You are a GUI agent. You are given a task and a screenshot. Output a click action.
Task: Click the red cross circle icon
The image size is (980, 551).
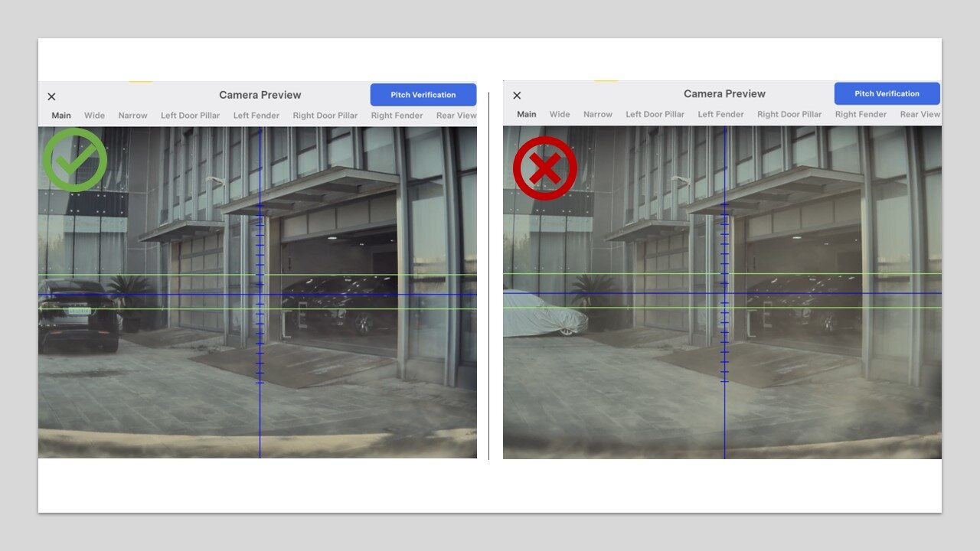(x=544, y=168)
